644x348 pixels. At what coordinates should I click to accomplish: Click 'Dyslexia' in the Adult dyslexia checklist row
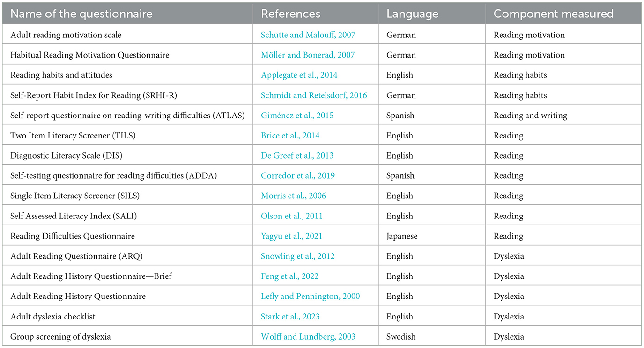[509, 317]
